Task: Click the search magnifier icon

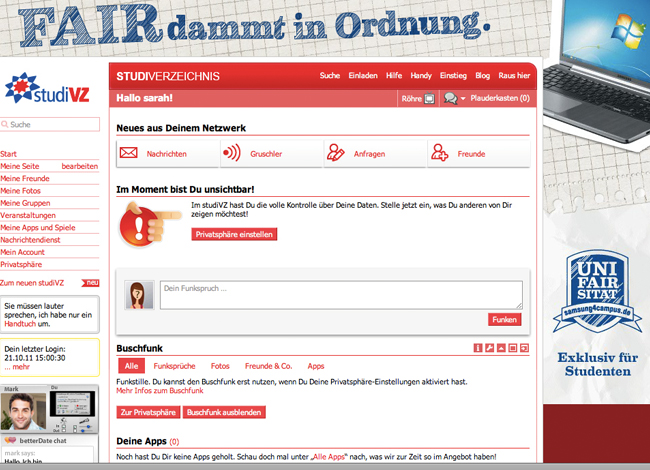Action: pos(5,124)
